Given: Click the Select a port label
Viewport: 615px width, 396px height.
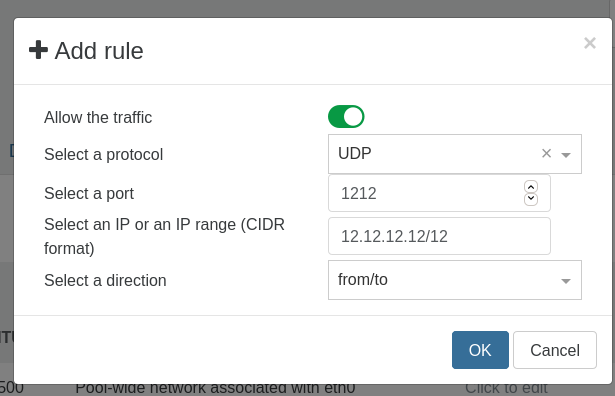Looking at the screenshot, I should click(x=89, y=193).
